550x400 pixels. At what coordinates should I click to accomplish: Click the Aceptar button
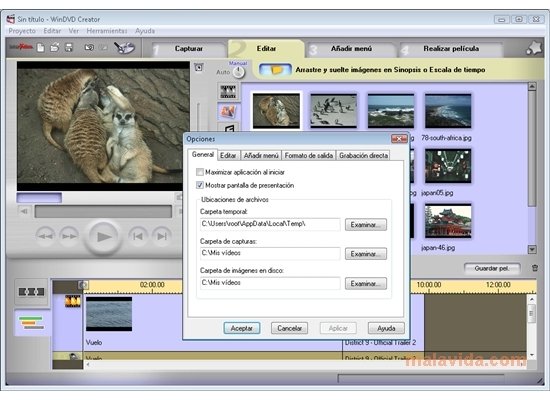[242, 328]
